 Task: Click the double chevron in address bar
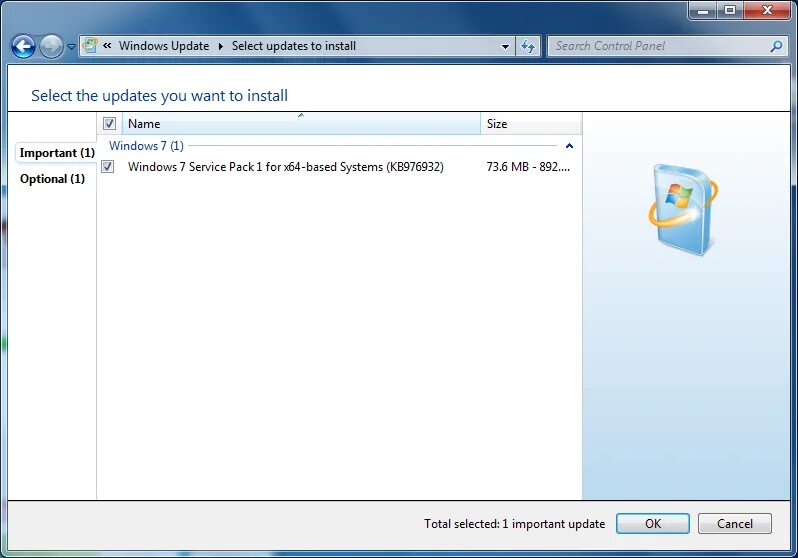[x=107, y=45]
